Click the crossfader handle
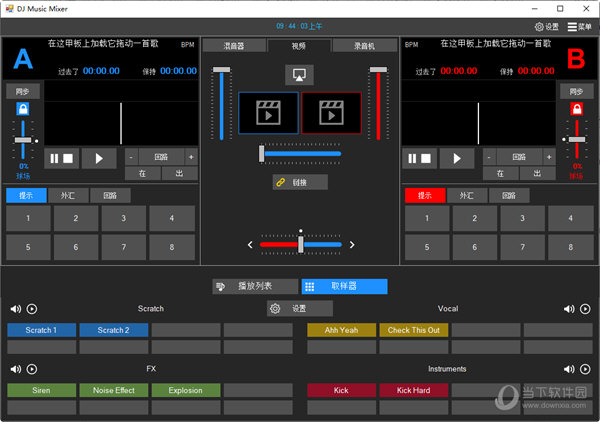The height and width of the screenshot is (422, 600). (301, 244)
